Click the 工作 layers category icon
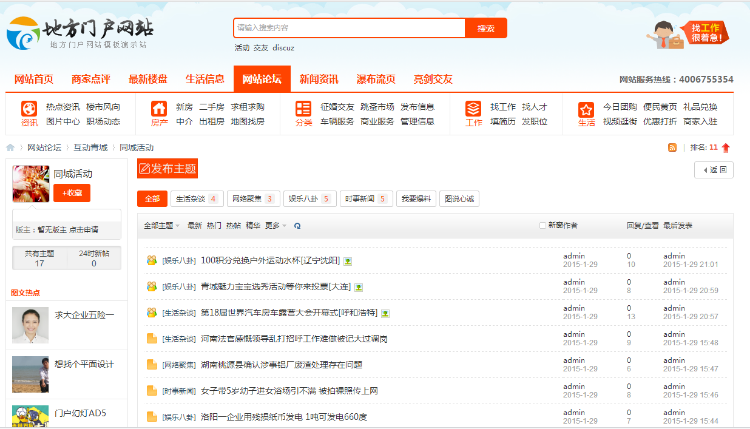750x429 pixels. (x=473, y=109)
